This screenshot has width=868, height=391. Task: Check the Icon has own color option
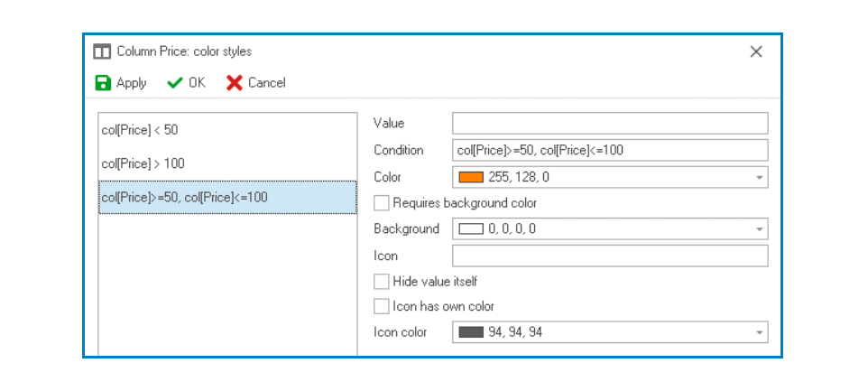tap(382, 306)
